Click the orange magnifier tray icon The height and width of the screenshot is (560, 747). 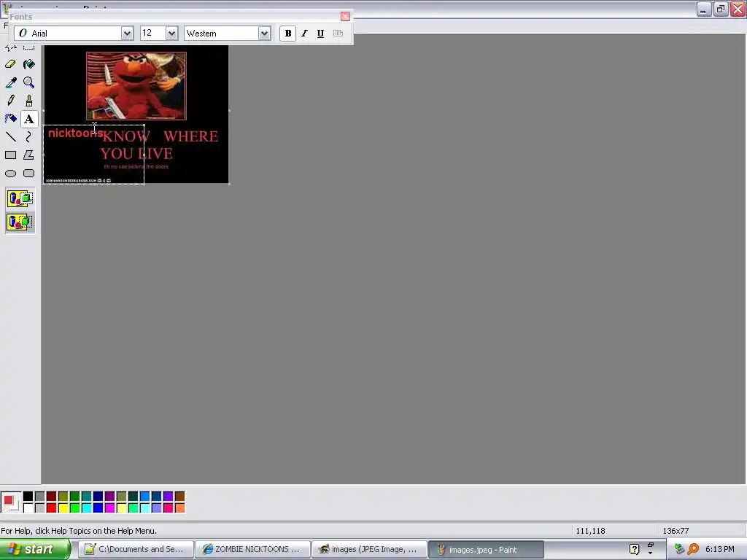click(693, 550)
